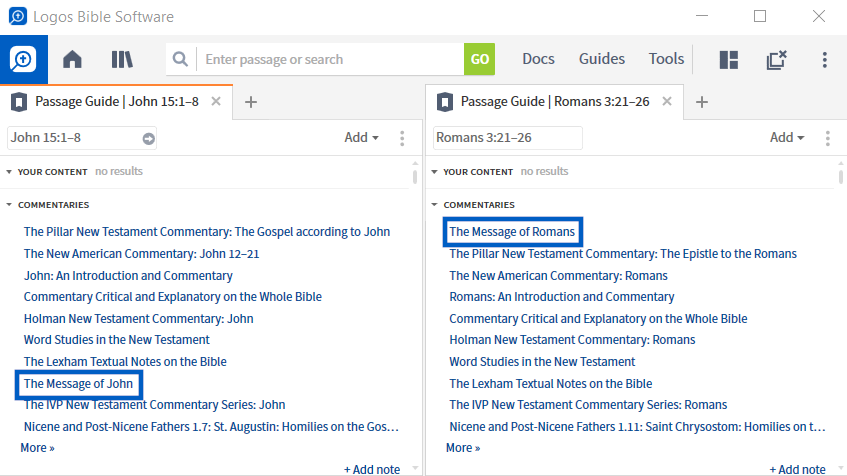
Task: Open the Guides menu
Action: click(x=602, y=59)
